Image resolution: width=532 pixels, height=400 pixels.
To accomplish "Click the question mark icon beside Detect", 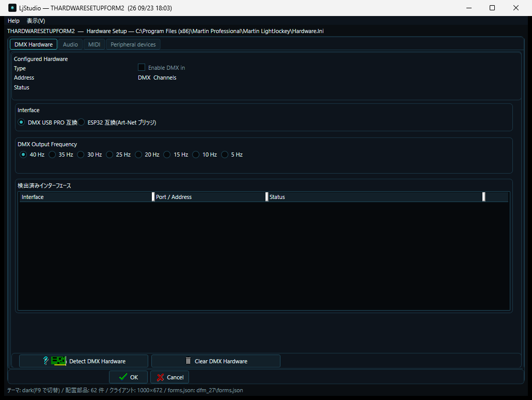I will pyautogui.click(x=45, y=361).
